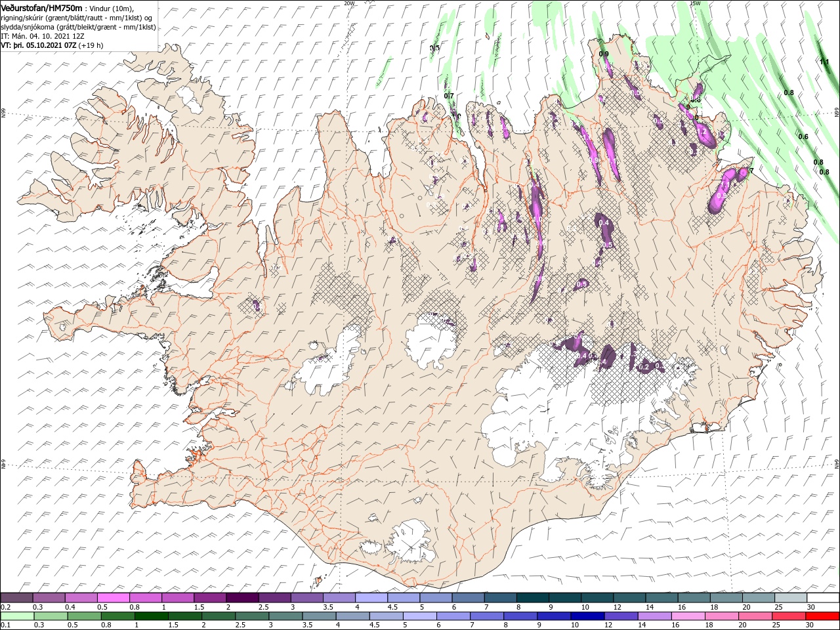Pick darkest green lower swatch at 1

click(x=152, y=616)
